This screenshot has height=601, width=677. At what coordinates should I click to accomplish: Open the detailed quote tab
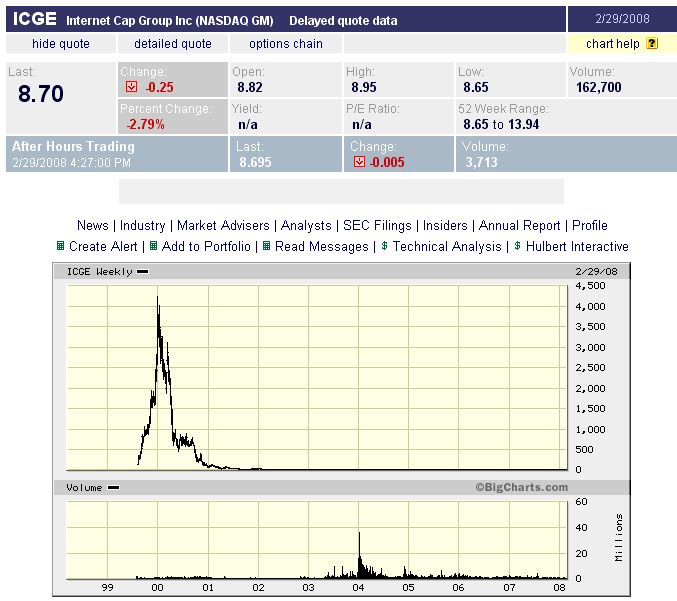point(173,44)
